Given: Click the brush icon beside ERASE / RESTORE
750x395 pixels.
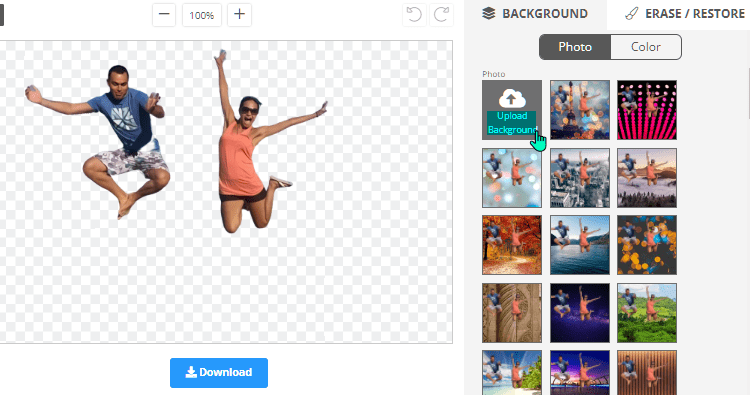Looking at the screenshot, I should click(632, 13).
